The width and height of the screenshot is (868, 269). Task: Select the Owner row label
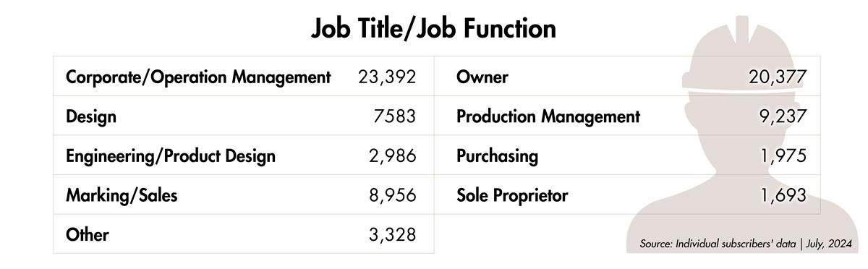tap(482, 77)
